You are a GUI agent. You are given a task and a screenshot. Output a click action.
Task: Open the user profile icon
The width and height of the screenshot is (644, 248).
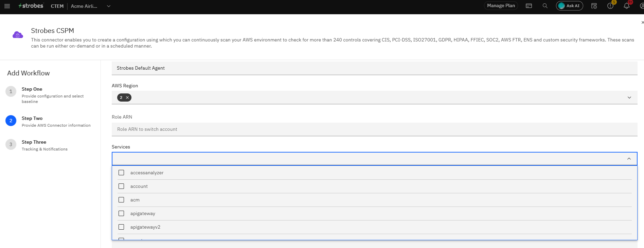pyautogui.click(x=642, y=6)
